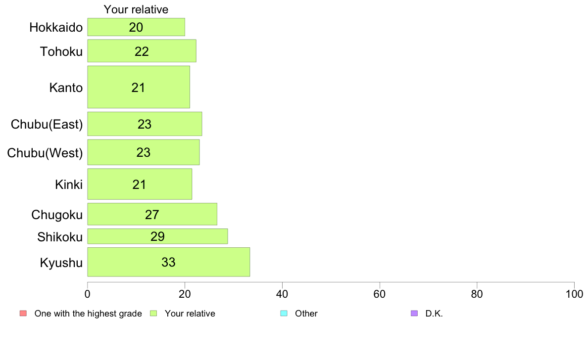Click the 'Other' legend label text
The image size is (588, 364).
pyautogui.click(x=306, y=314)
